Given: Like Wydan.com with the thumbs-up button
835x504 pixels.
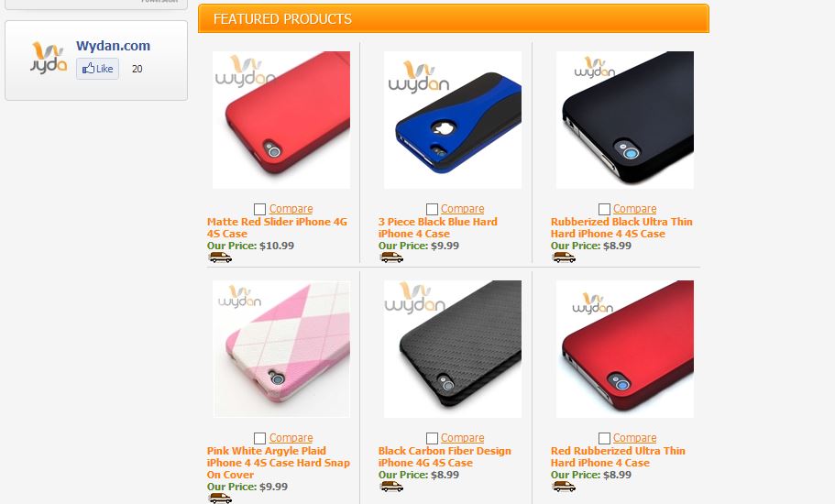Looking at the screenshot, I should [x=97, y=69].
